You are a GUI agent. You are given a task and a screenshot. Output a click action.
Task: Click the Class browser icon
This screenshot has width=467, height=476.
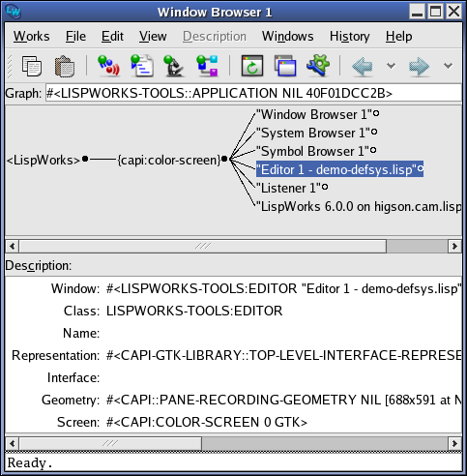pyautogui.click(x=207, y=66)
